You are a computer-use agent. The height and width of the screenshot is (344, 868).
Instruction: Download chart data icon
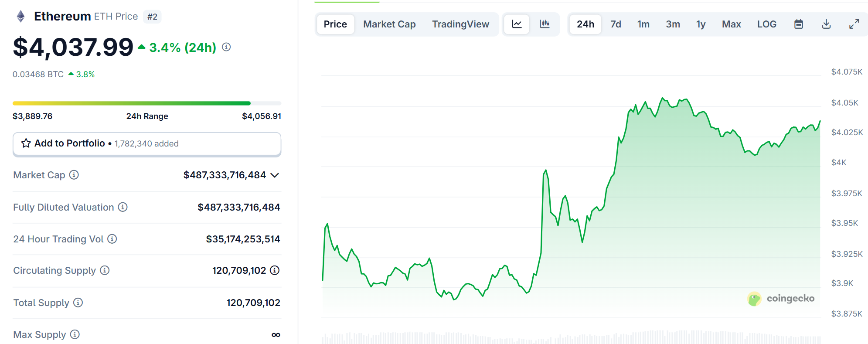click(x=826, y=24)
